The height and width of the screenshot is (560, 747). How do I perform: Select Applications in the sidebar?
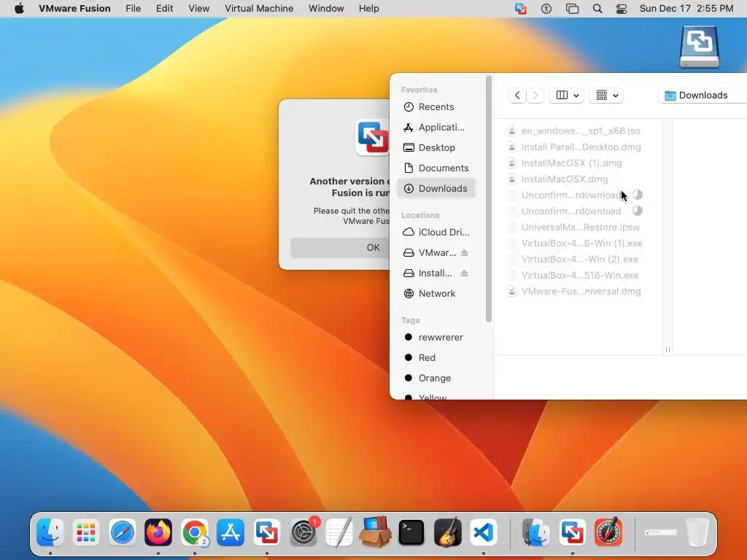436,127
